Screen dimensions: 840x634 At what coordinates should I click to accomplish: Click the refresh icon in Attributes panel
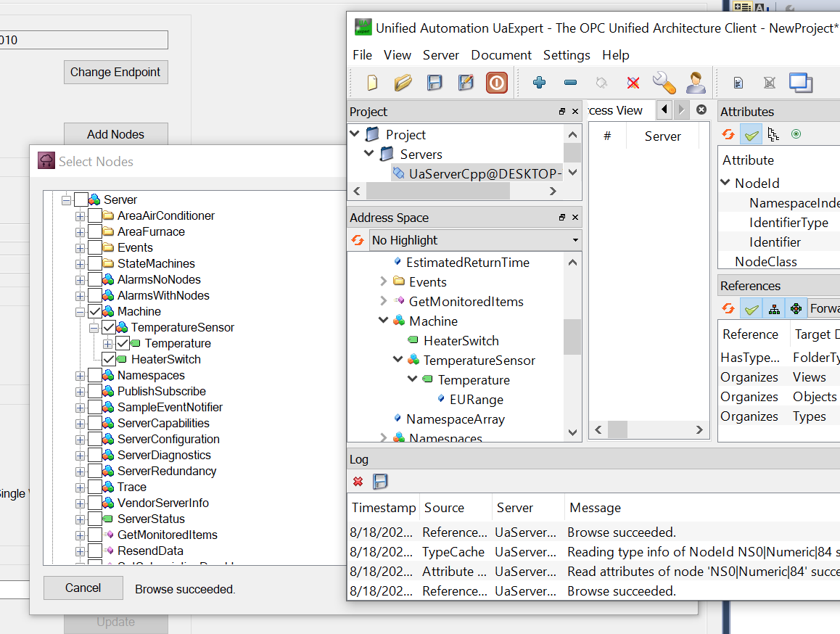(728, 134)
